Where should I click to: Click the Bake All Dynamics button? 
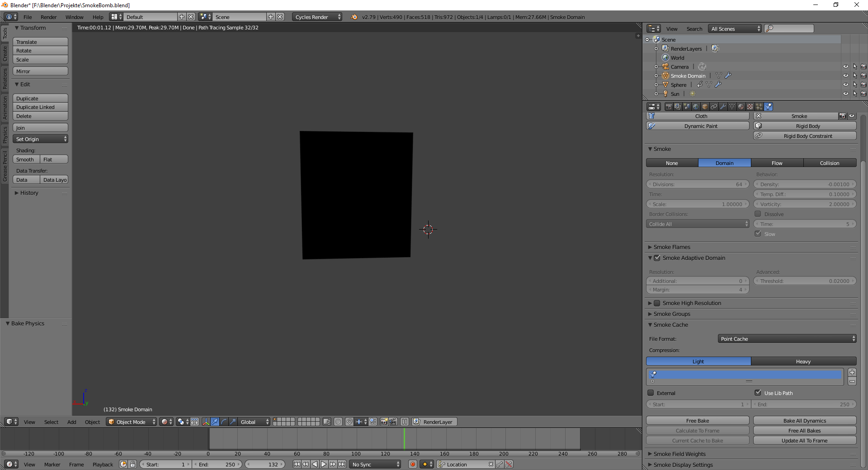point(805,420)
